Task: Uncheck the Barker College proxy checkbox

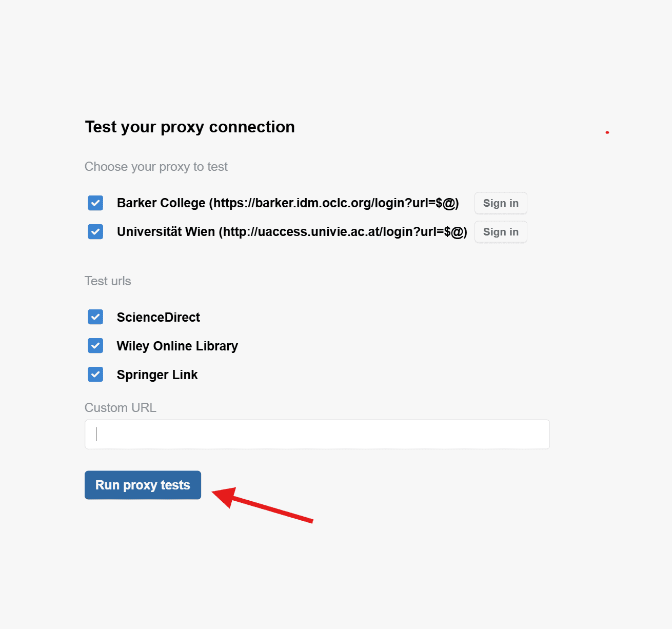Action: tap(95, 203)
